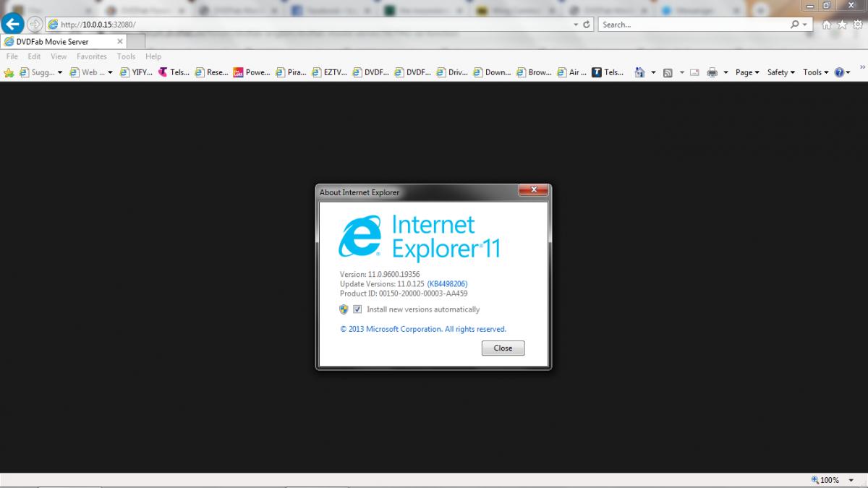Viewport: 868px width, 488px height.
Task: Expand the Sugg... favorites dropdown
Action: point(60,72)
